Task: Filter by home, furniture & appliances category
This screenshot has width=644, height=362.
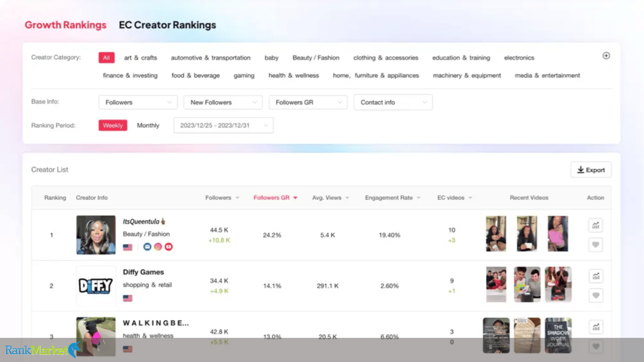Action: pyautogui.click(x=376, y=75)
